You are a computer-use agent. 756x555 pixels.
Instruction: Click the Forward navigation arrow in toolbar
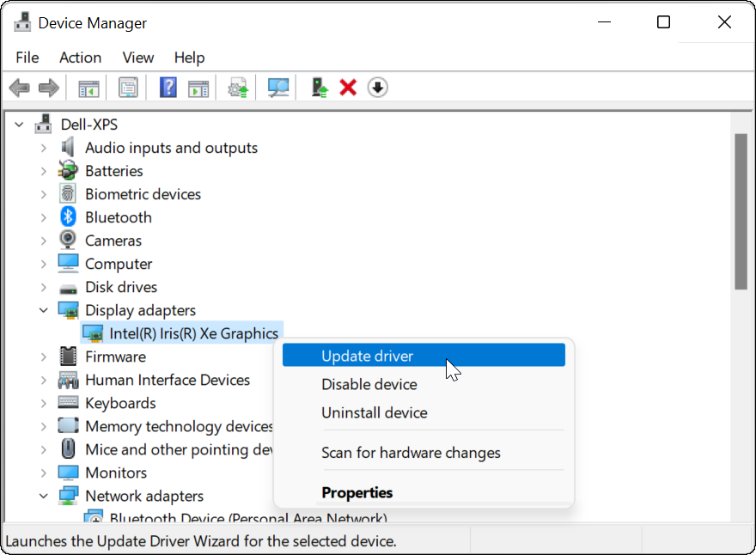[x=49, y=87]
